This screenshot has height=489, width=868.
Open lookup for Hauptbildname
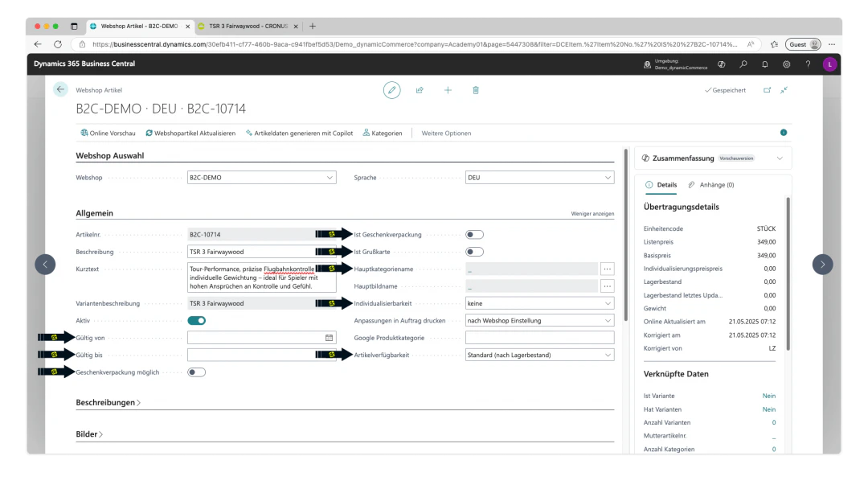608,286
